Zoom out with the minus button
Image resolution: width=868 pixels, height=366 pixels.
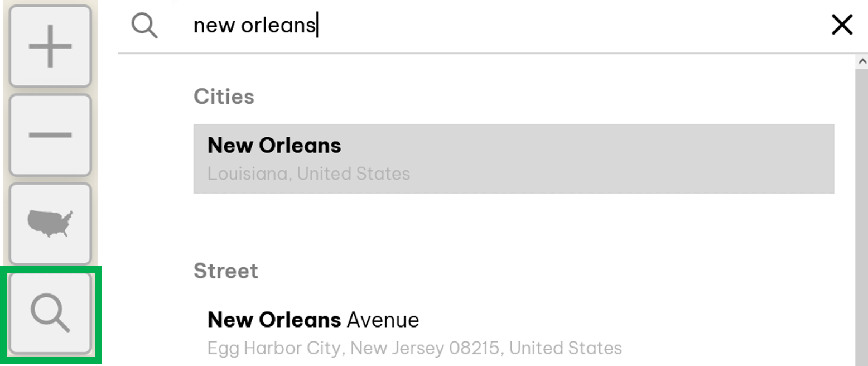(50, 135)
